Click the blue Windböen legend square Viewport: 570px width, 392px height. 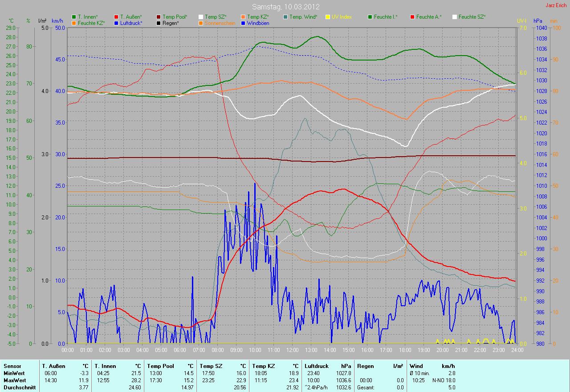(243, 23)
